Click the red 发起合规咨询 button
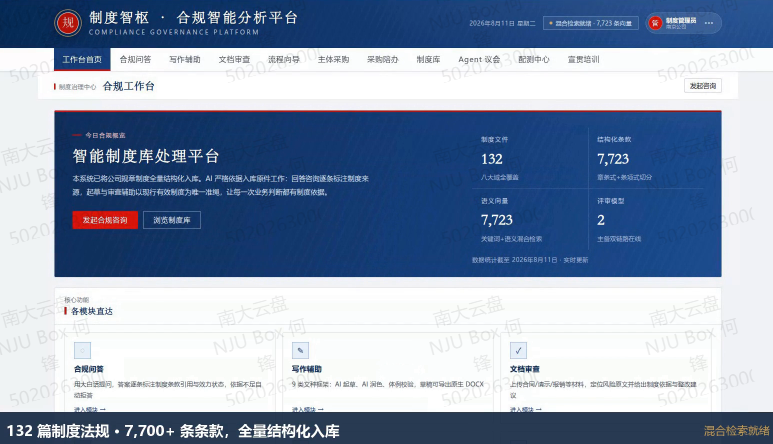 pos(105,220)
